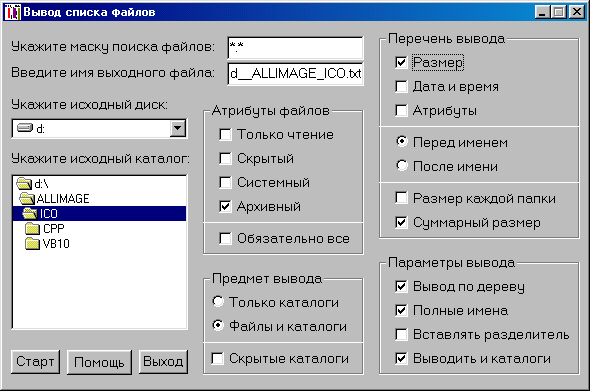Enable the Размер каждой папки checkbox
The image size is (590, 391).
[x=401, y=198]
